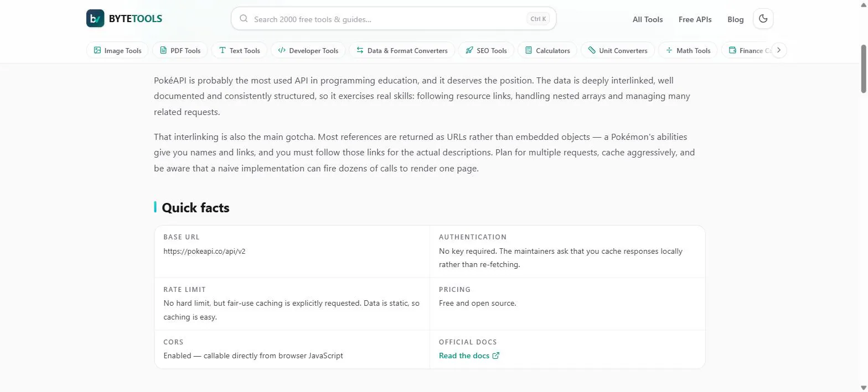Go to the Blog

pos(736,19)
